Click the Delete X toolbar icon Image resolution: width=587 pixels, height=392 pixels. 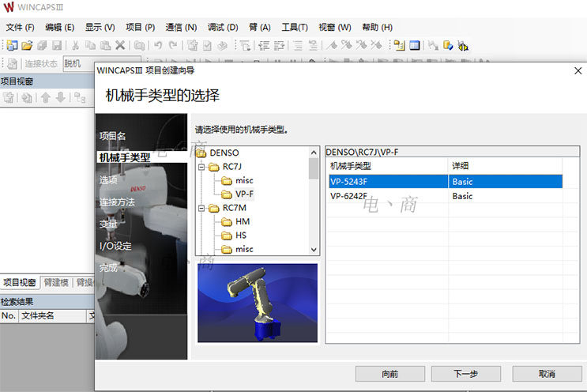coord(120,46)
